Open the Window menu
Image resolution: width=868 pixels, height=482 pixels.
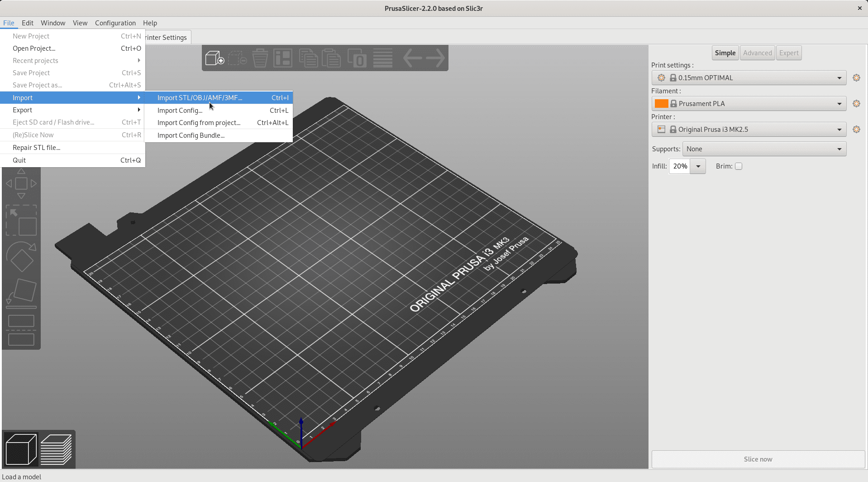(x=53, y=23)
